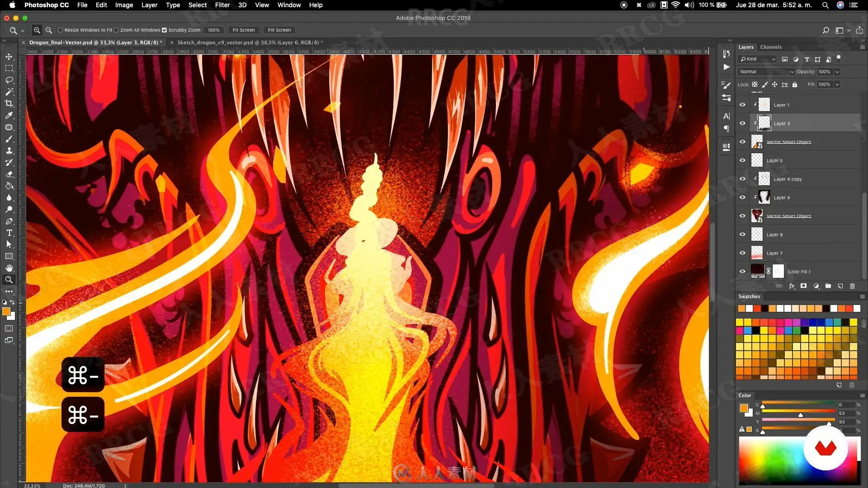Enable Resize Windows to Fit checkbox
This screenshot has height=488, width=868.
(x=60, y=30)
